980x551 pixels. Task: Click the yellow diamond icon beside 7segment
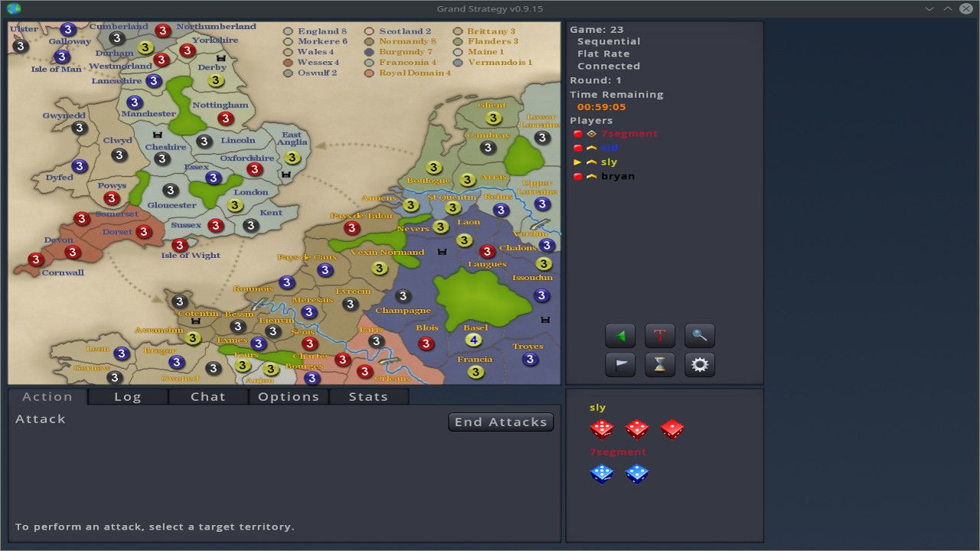590,133
